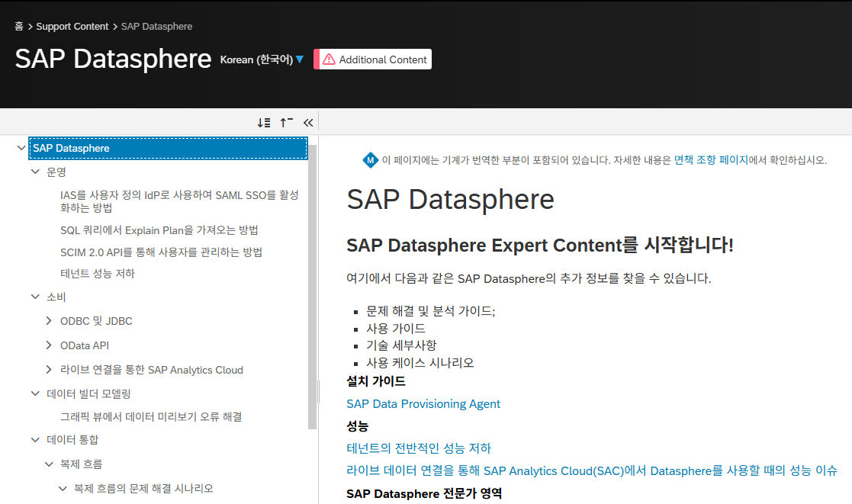
Task: Select 소비 tree label
Action: tap(56, 297)
